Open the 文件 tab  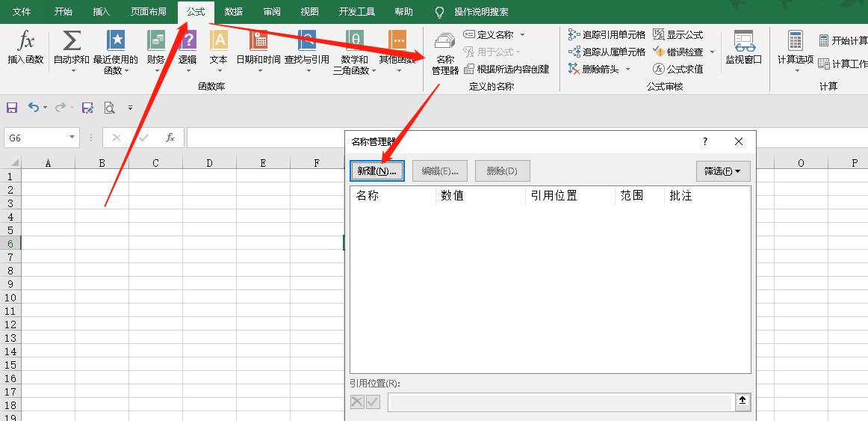(22, 12)
